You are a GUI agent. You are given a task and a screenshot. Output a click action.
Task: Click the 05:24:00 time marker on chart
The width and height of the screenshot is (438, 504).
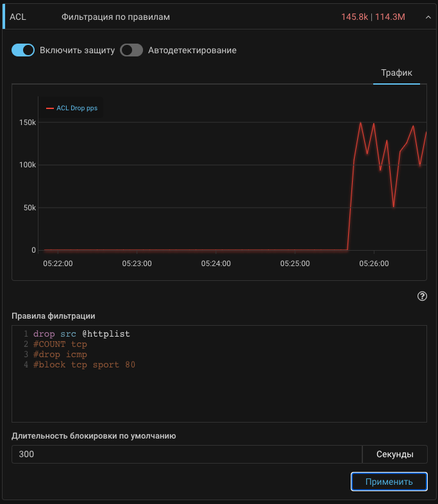tap(215, 263)
